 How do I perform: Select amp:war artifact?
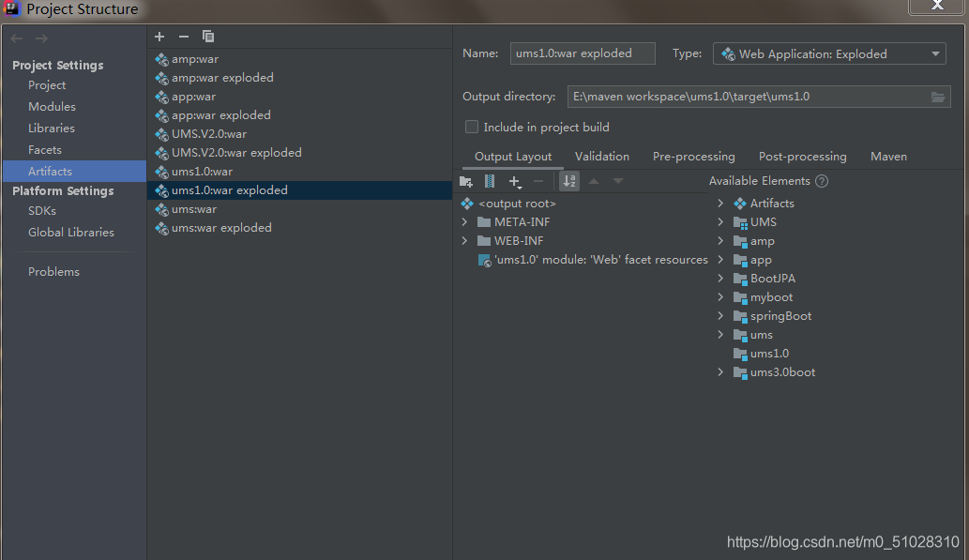[299, 59]
